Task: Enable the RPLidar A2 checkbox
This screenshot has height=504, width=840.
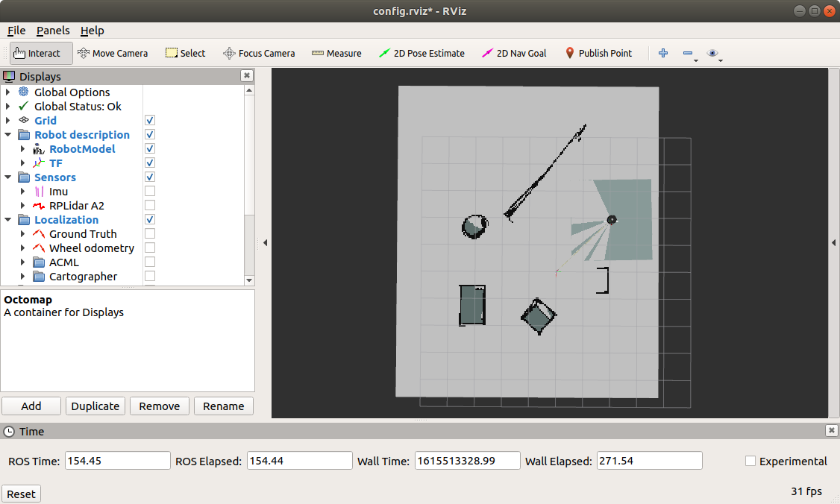Action: (x=150, y=206)
